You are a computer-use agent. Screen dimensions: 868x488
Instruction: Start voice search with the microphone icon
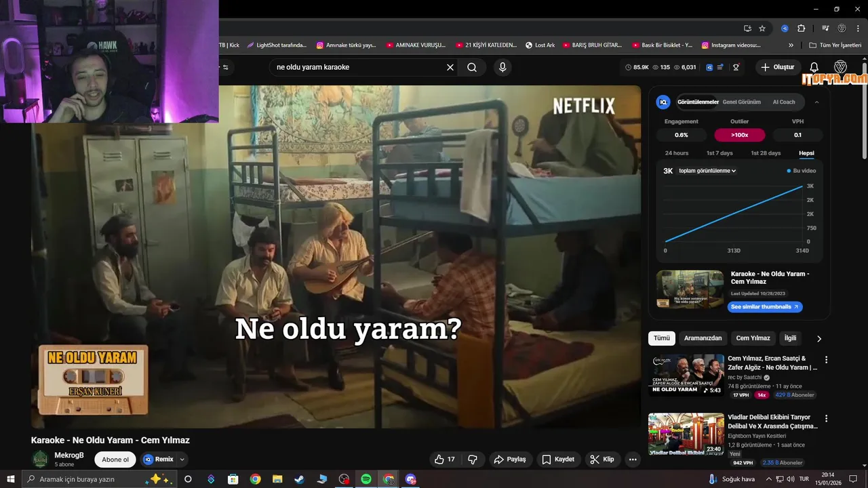point(502,67)
